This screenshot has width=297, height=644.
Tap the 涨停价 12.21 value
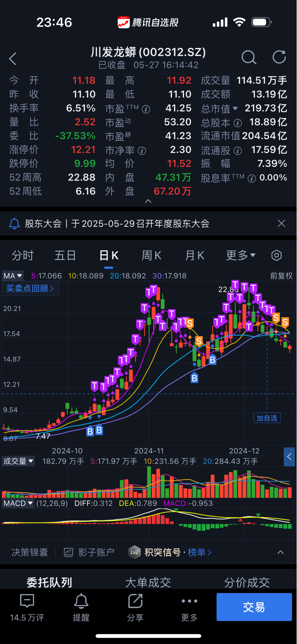pos(83,150)
